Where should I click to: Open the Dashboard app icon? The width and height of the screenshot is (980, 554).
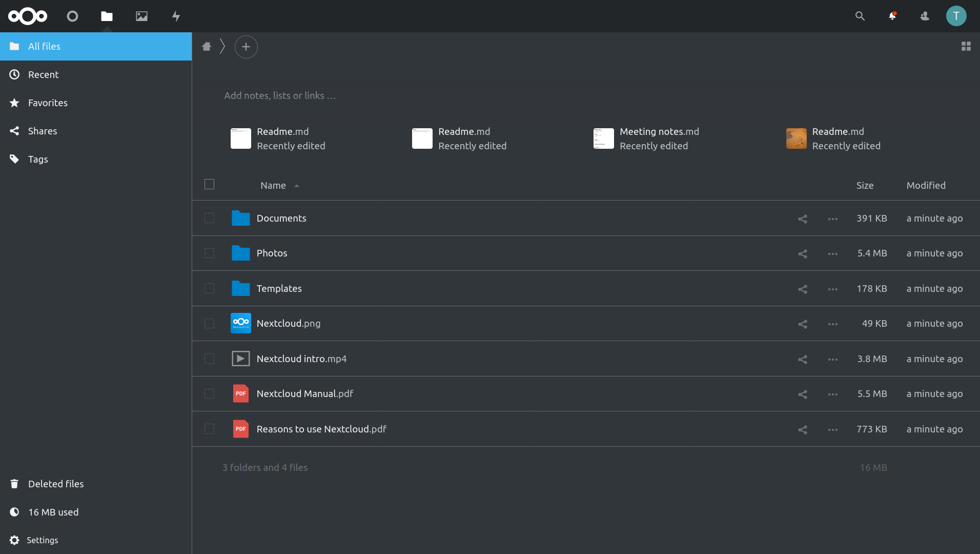72,16
